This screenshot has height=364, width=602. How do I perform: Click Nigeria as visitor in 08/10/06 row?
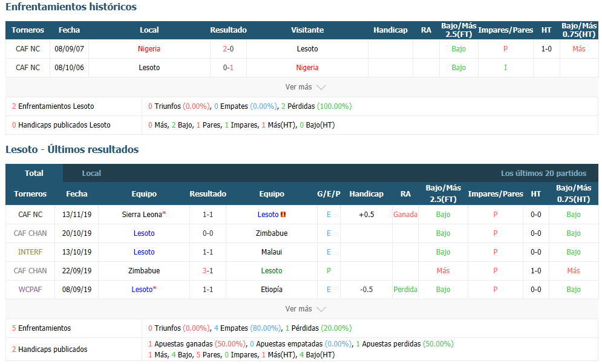(x=307, y=68)
